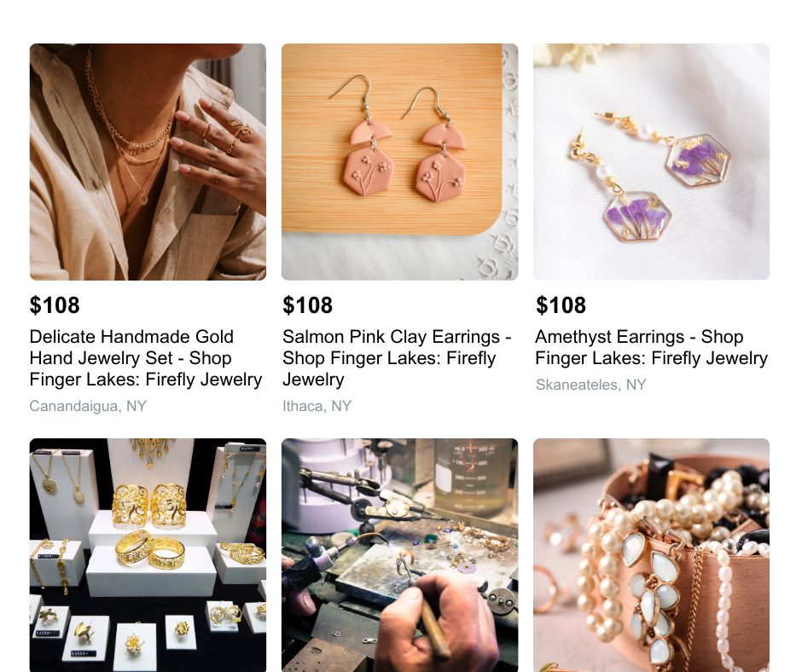
Task: Open the gold jewelry display case photo
Action: pyautogui.click(x=148, y=555)
